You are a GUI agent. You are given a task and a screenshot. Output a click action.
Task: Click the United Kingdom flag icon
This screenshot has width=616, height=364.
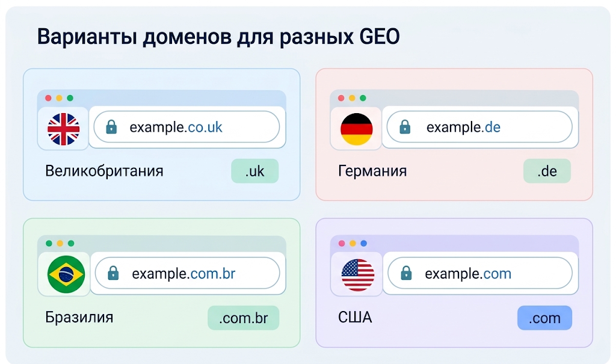point(63,129)
